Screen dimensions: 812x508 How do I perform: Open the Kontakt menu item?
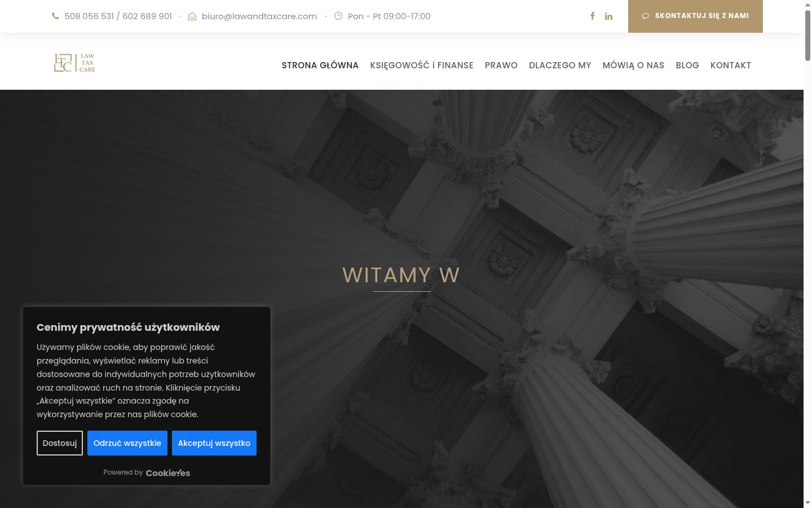pyautogui.click(x=731, y=65)
